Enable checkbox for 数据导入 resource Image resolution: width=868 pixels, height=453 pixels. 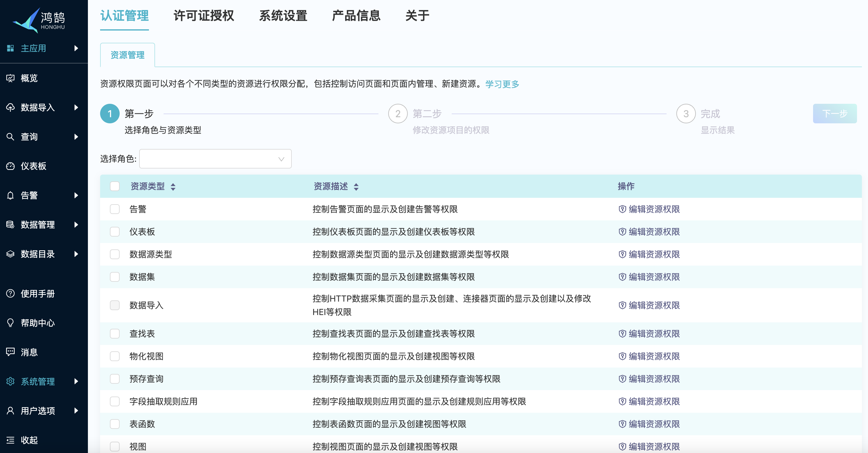click(x=114, y=305)
